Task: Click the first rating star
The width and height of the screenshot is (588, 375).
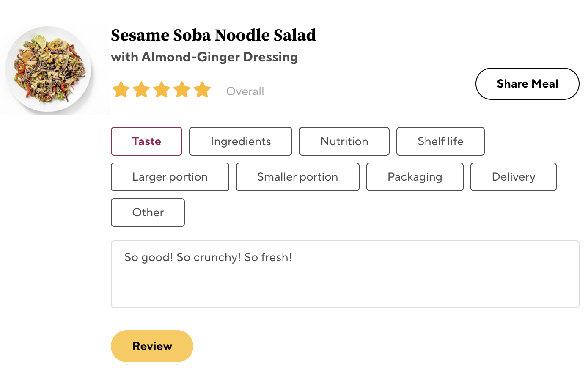Action: pos(121,90)
